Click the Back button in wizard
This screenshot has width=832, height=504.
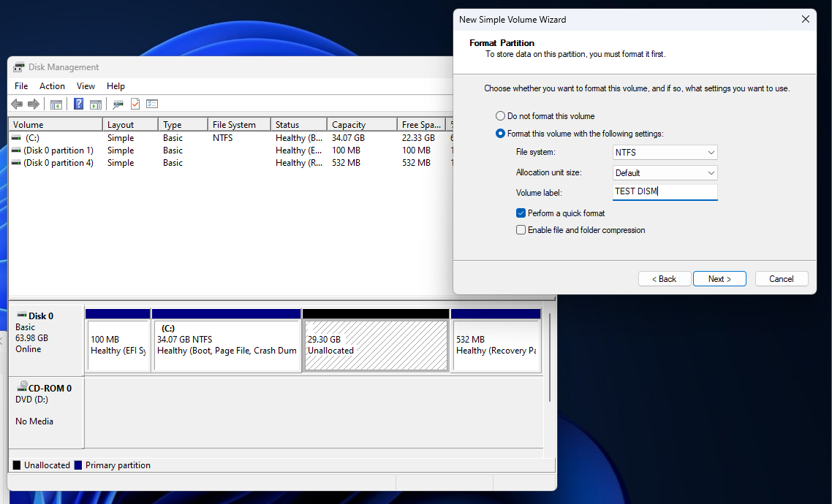coord(665,279)
